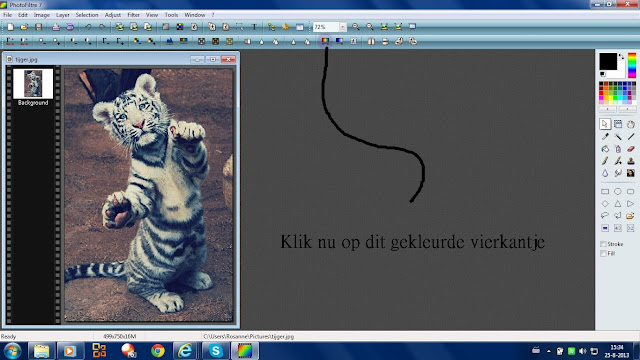The width and height of the screenshot is (640, 360).
Task: Enable the Stroke checkbox
Action: click(603, 244)
